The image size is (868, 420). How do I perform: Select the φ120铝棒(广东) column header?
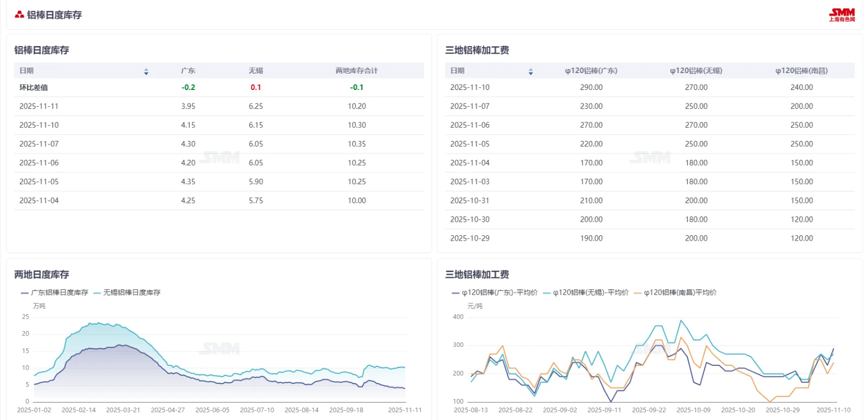pos(591,71)
